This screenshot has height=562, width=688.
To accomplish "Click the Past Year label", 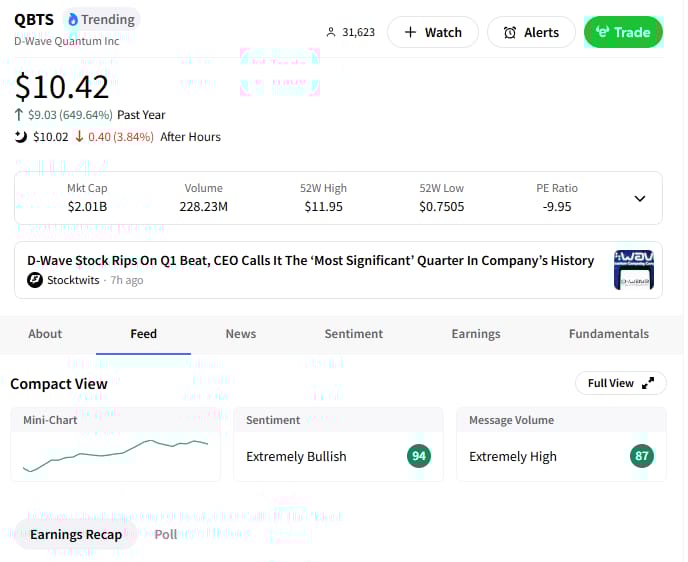I will [x=141, y=115].
